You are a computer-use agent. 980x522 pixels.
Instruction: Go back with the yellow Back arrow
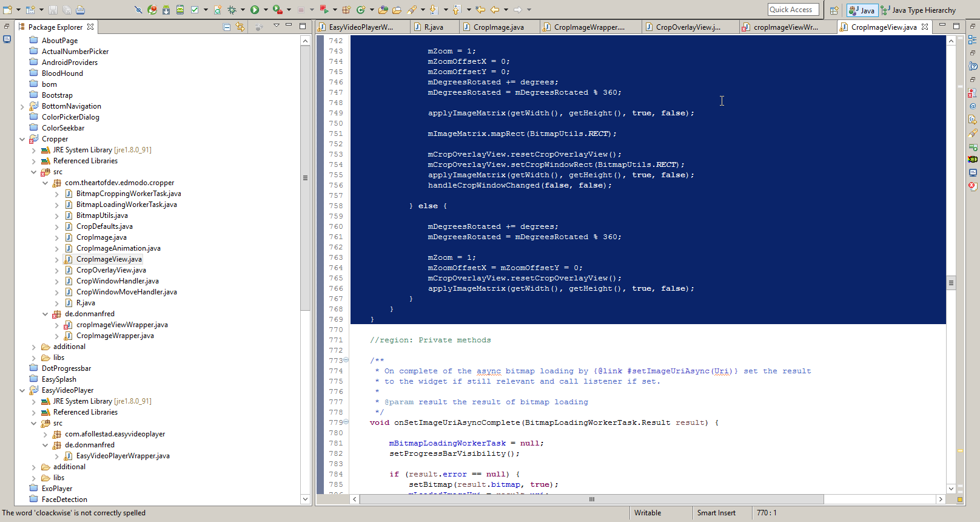click(495, 10)
